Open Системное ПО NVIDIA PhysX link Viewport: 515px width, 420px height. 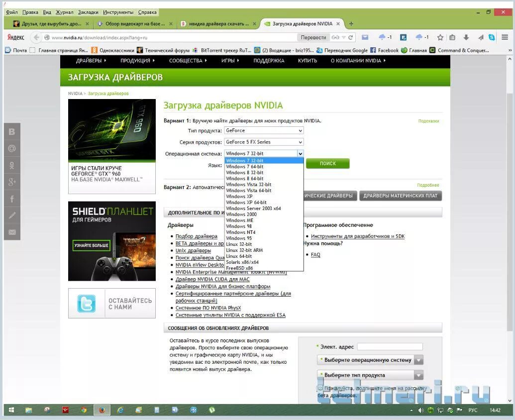pyautogui.click(x=208, y=308)
